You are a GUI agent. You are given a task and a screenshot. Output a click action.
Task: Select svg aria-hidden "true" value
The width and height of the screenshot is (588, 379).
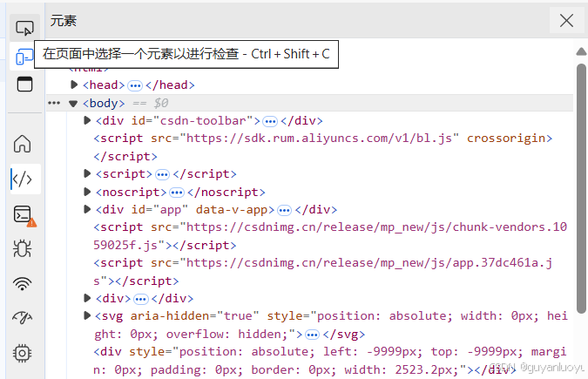click(x=238, y=316)
